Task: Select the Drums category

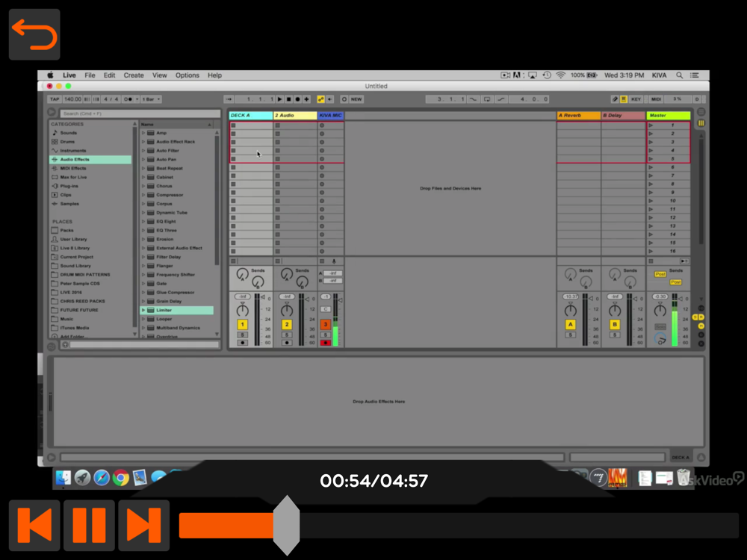Action: pos(67,141)
